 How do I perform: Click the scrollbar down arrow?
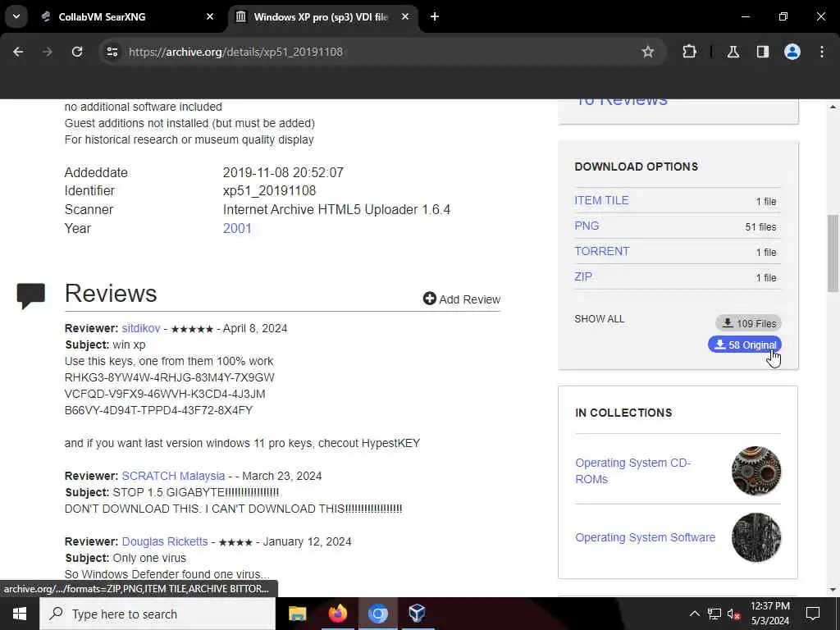tap(833, 590)
